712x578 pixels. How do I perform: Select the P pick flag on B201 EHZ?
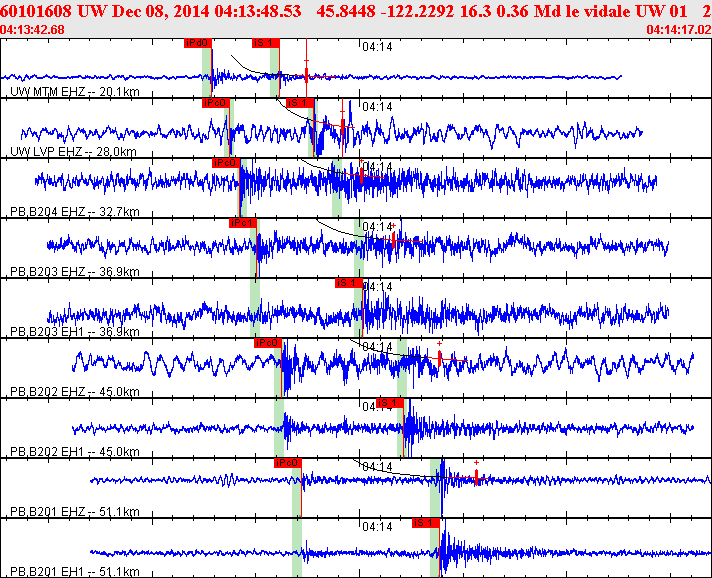288,463
